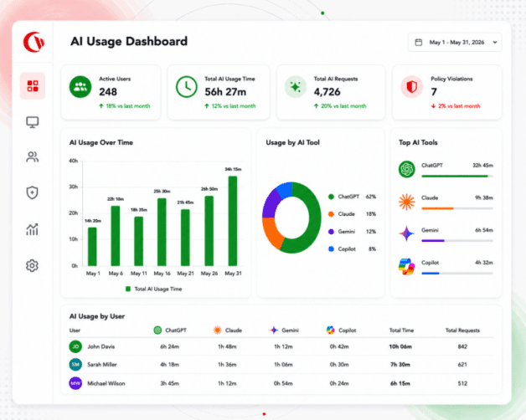Click the ChatGPT logo in Top AI Tools

click(x=406, y=169)
